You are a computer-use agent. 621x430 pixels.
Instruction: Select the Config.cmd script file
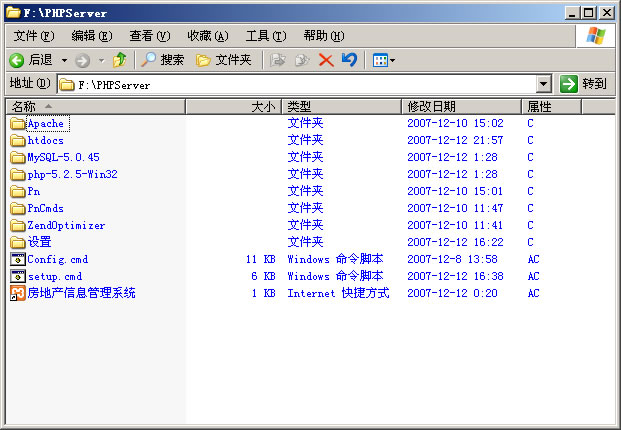point(57,259)
